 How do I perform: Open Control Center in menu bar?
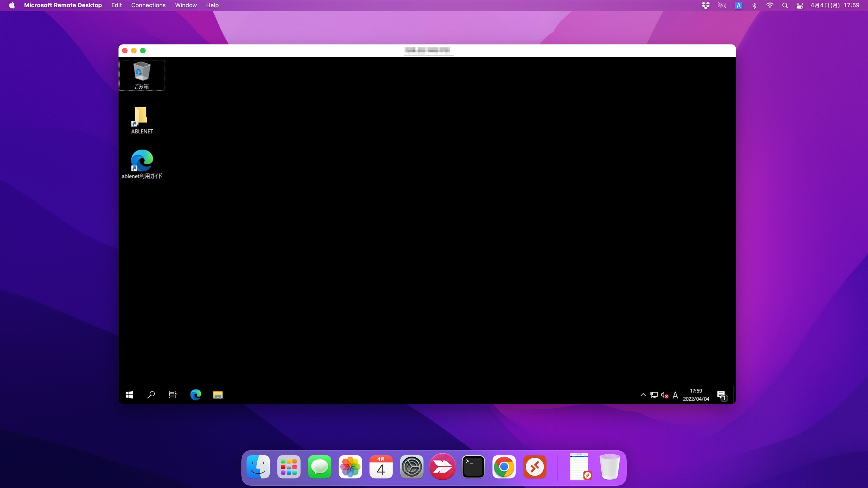tap(800, 5)
